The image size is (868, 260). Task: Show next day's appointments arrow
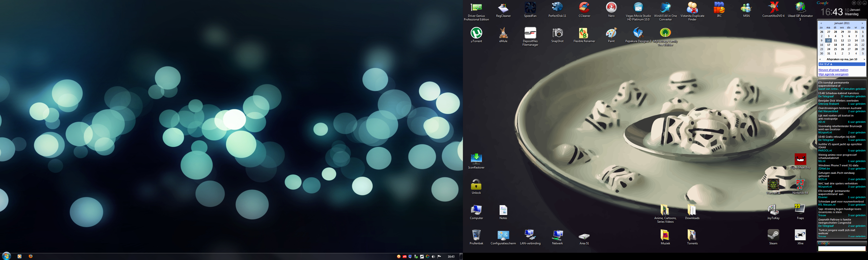(864, 59)
